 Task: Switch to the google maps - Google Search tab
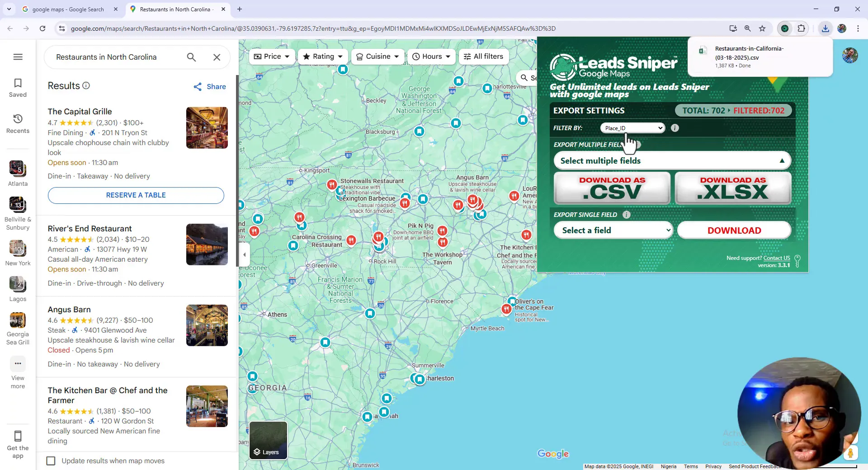[x=68, y=9]
